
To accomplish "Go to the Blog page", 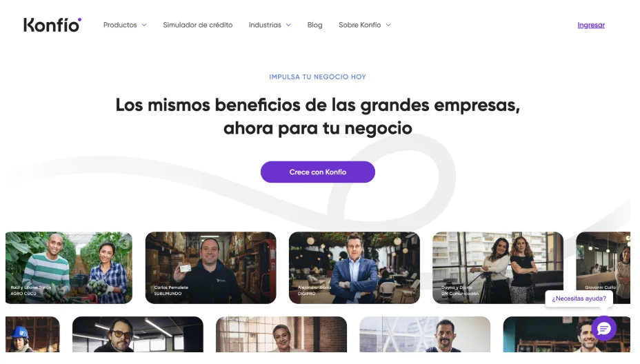I will point(314,25).
